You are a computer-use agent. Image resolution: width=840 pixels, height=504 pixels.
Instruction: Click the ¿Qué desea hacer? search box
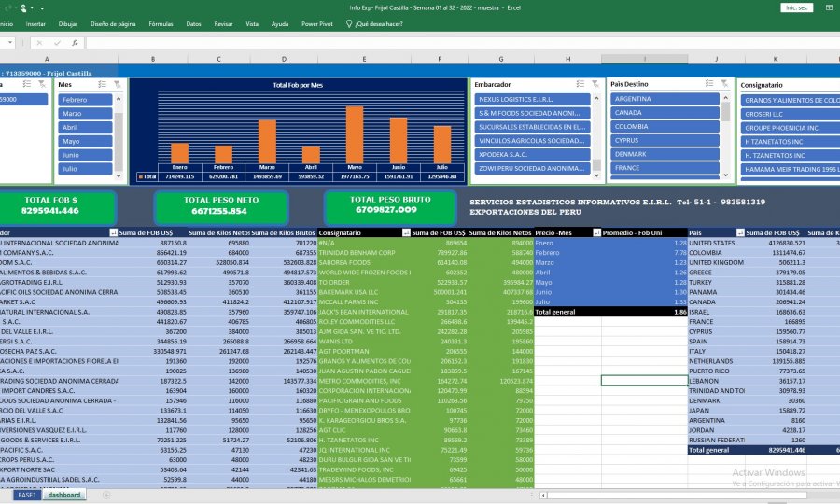pyautogui.click(x=379, y=24)
